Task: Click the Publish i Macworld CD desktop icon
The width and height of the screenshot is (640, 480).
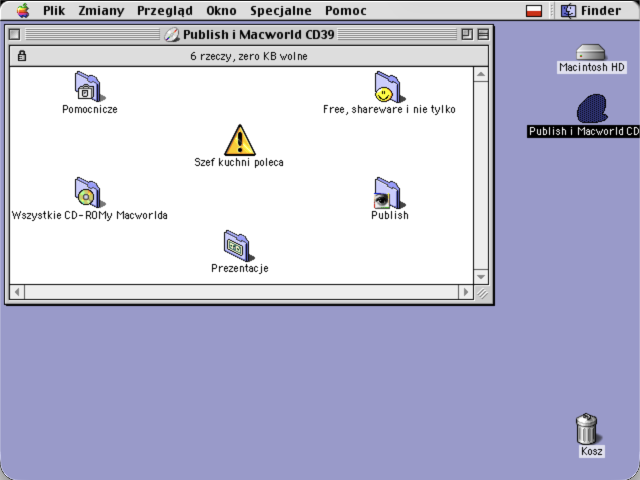Action: 592,109
